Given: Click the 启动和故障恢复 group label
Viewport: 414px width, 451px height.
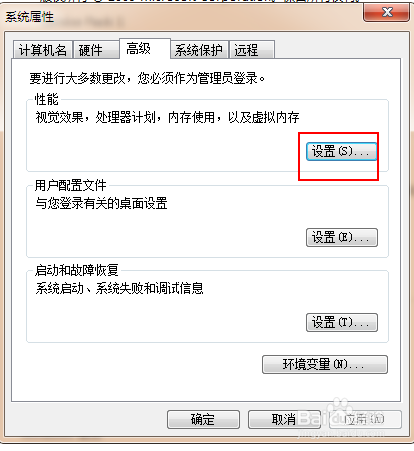Looking at the screenshot, I should (77, 270).
